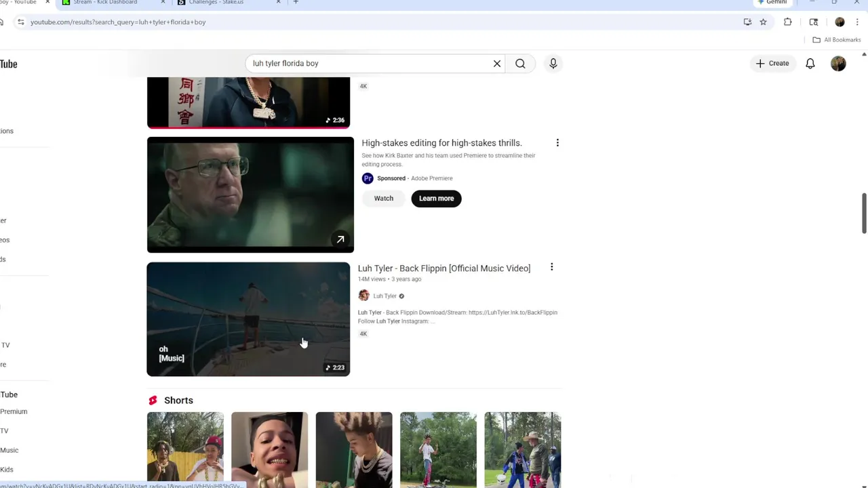Click the install app icon in address bar
This screenshot has width=868, height=488.
pos(747,22)
